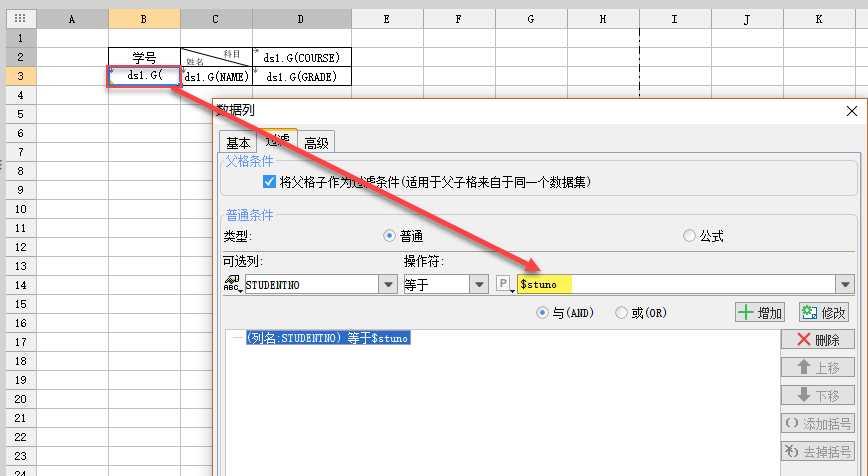The height and width of the screenshot is (476, 868).
Task: Select row 3 header
Action: click(x=20, y=76)
